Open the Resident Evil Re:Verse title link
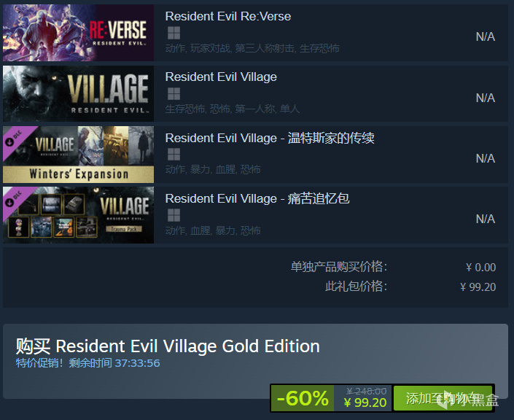Screen dimensions: 514x420 click(x=228, y=16)
